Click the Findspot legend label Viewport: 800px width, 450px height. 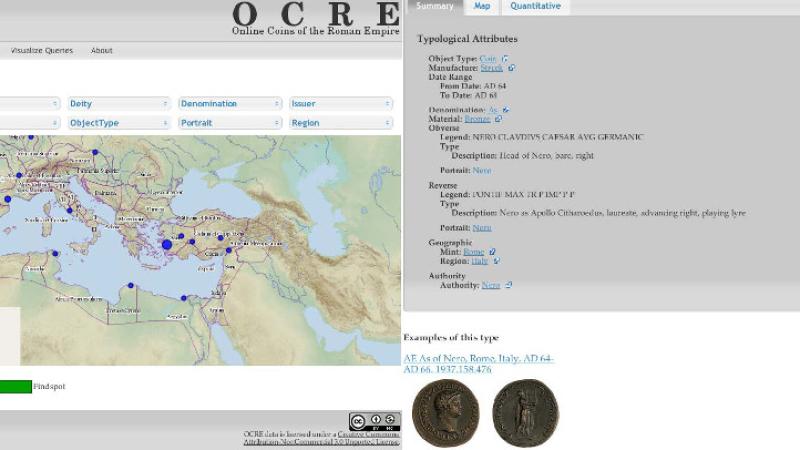[49, 387]
